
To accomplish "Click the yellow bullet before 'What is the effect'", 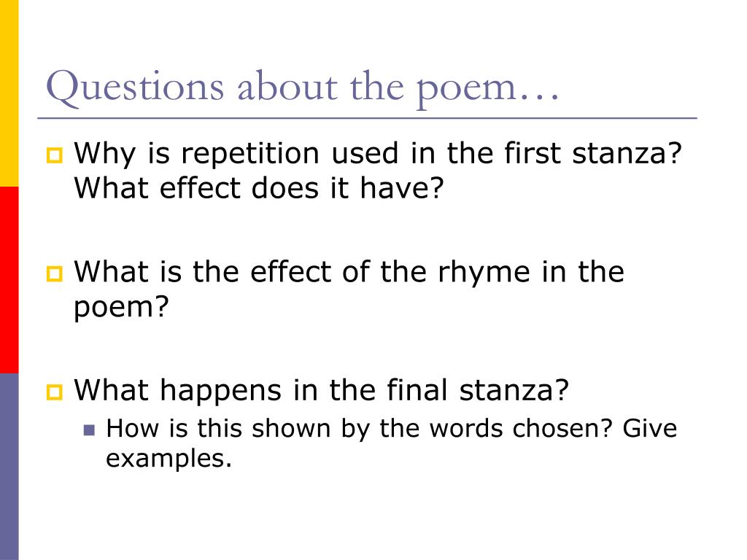I will pyautogui.click(x=54, y=273).
